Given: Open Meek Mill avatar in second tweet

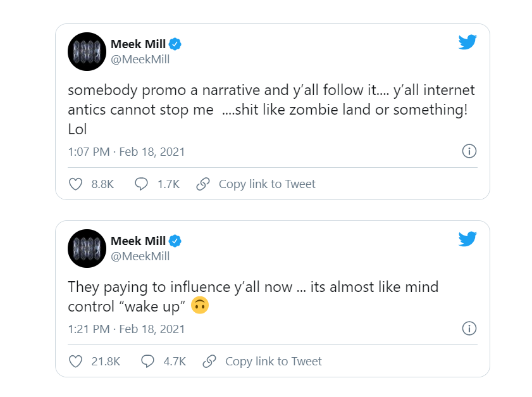Looking at the screenshot, I should pyautogui.click(x=87, y=248).
